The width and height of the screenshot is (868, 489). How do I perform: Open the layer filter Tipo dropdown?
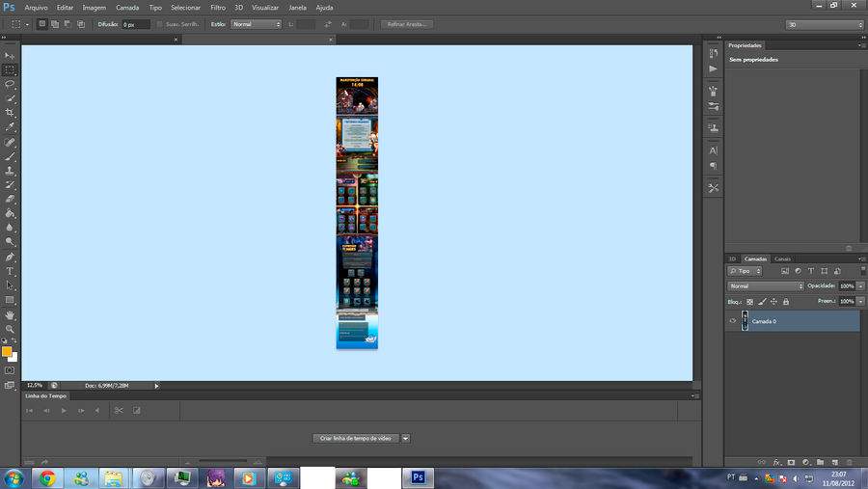[745, 271]
